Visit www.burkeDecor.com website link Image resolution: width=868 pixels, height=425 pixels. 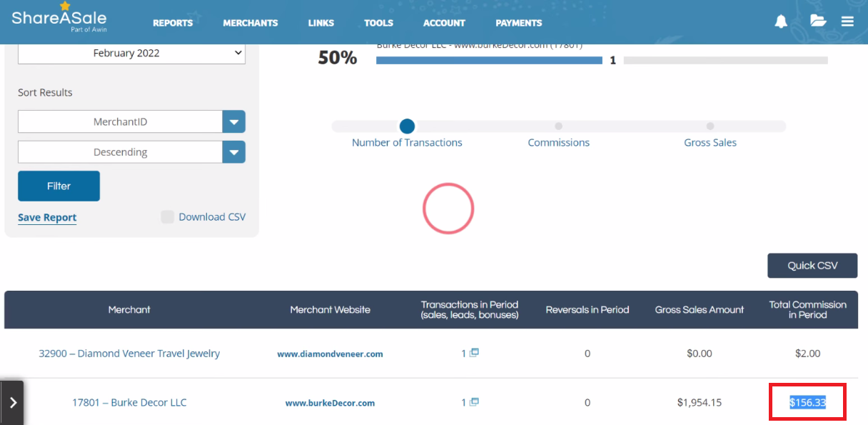coord(330,403)
